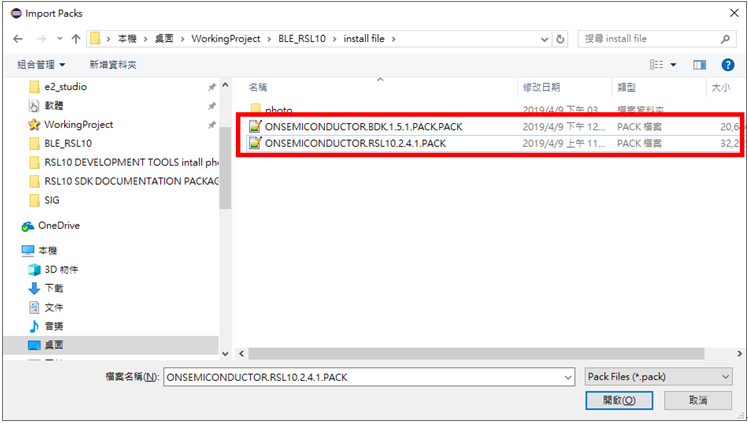
Task: Toggle the preview pane icon
Action: click(x=699, y=65)
